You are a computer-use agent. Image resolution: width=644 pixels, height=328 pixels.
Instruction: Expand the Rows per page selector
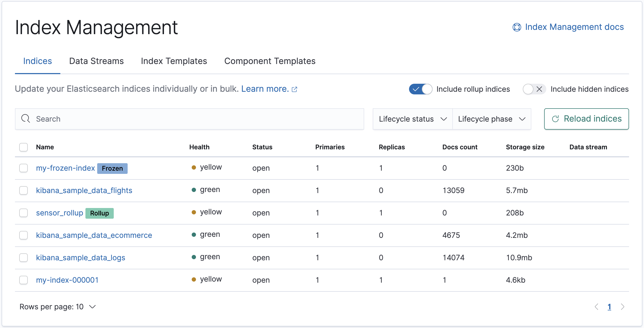coord(57,306)
